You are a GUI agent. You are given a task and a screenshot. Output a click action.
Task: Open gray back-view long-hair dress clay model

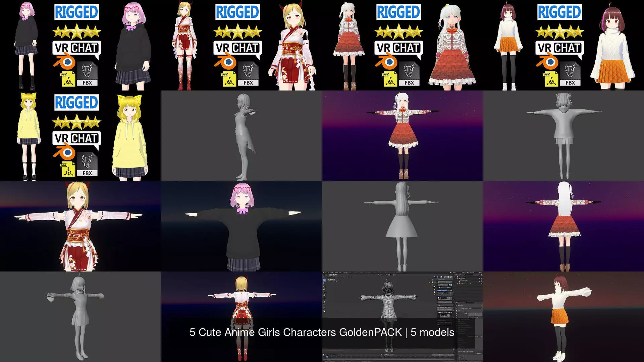(x=402, y=226)
